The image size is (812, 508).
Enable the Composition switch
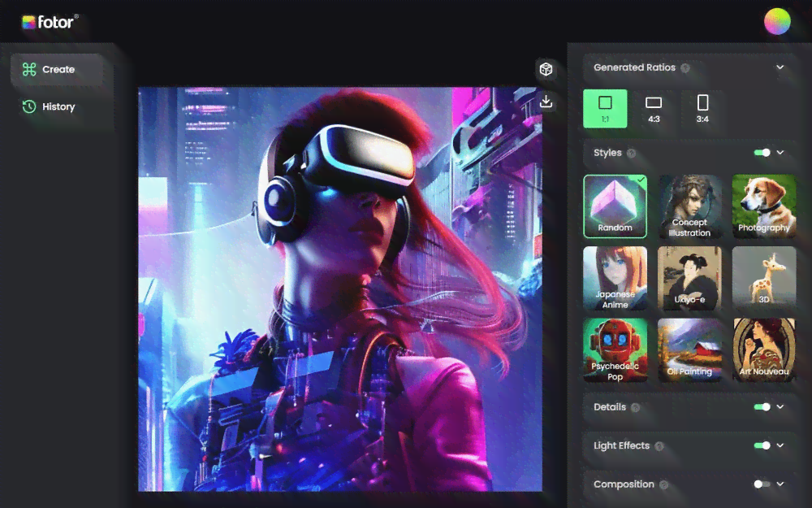coord(762,484)
